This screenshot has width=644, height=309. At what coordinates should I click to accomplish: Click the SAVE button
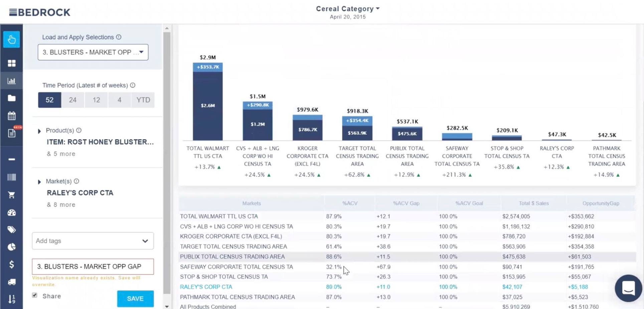(135, 299)
